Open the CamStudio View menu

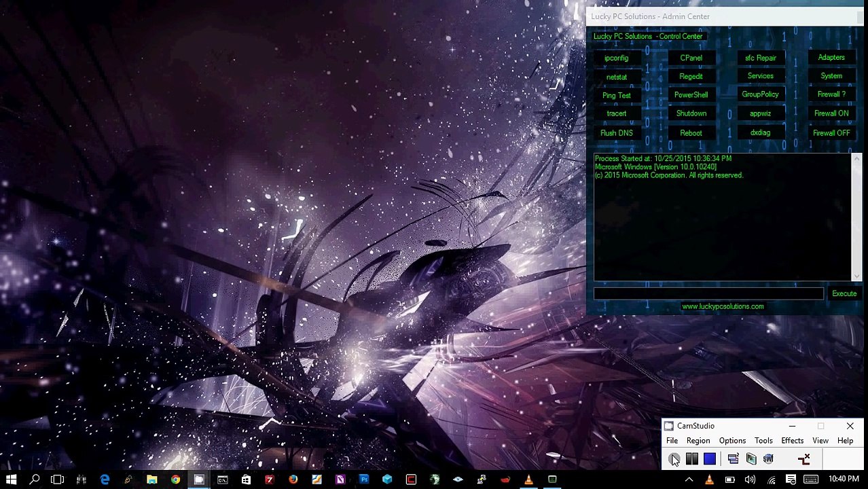[820, 441]
